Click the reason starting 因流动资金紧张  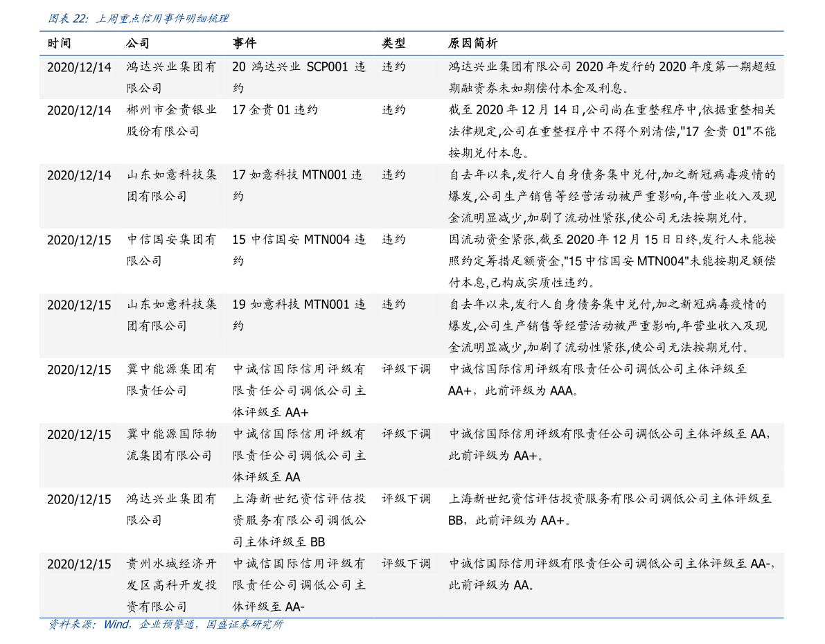click(x=612, y=261)
